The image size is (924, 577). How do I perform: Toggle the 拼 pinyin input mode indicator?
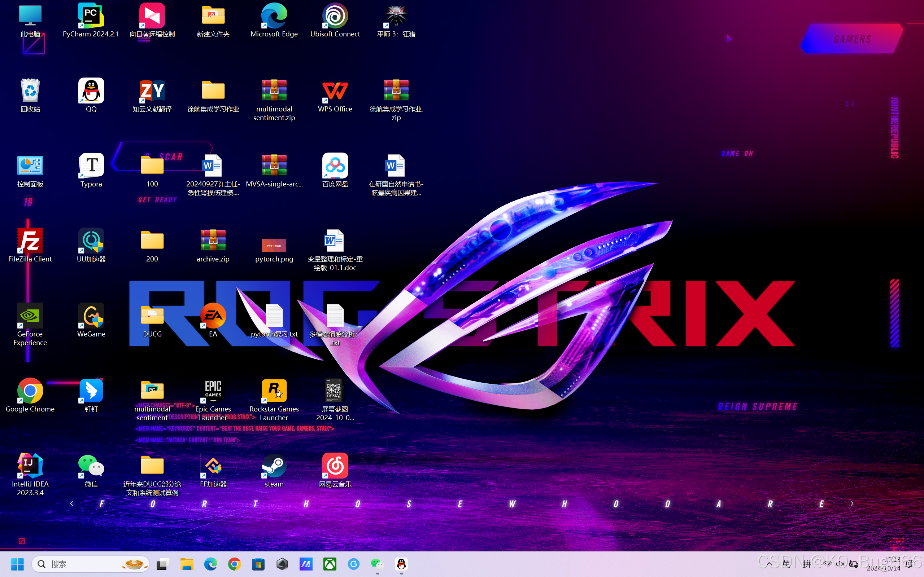coord(806,564)
